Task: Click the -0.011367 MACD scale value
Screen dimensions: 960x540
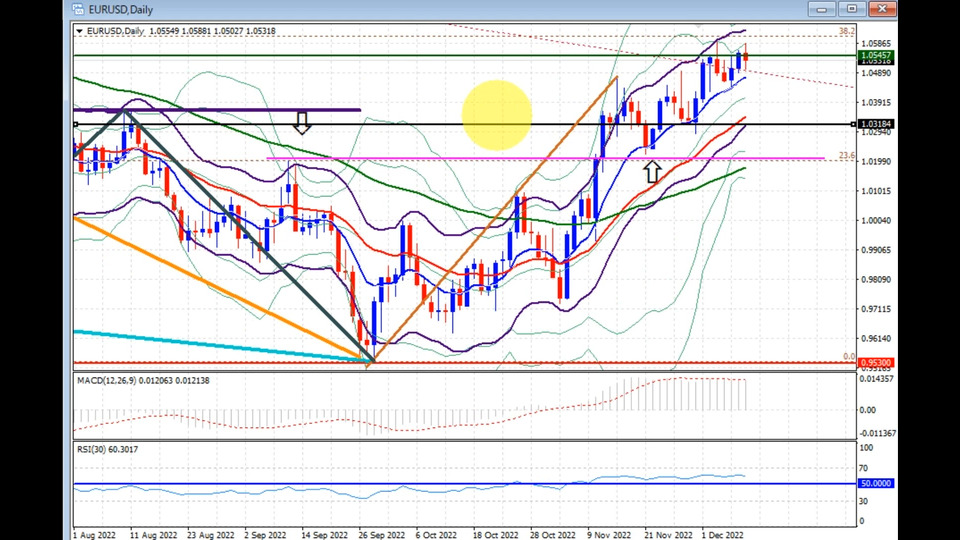Action: [x=877, y=433]
